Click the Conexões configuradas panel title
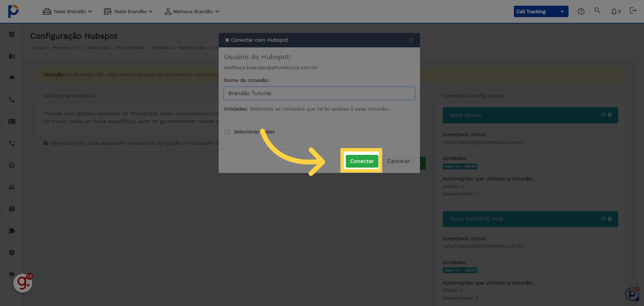644x306 pixels. pyautogui.click(x=473, y=96)
